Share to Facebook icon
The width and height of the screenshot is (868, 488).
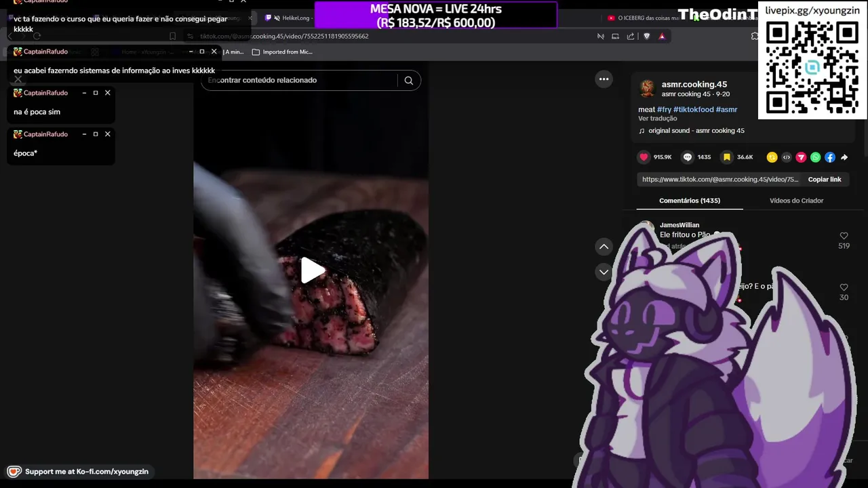point(830,157)
